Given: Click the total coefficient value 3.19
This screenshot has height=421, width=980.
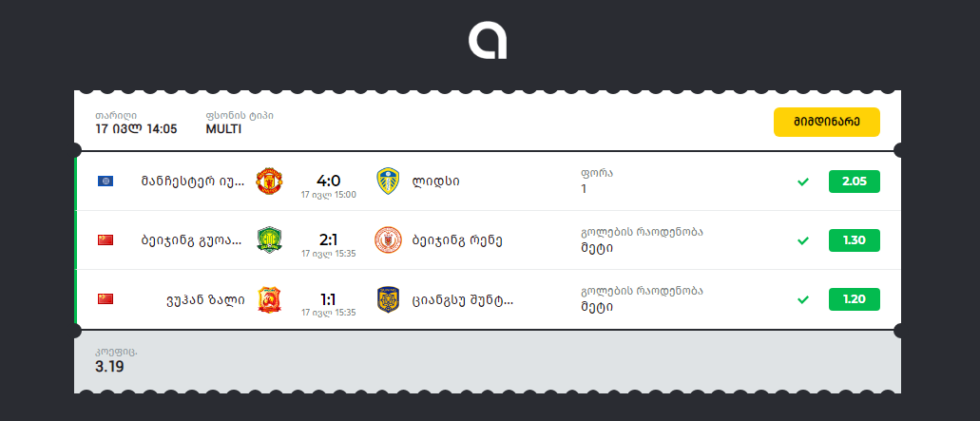Looking at the screenshot, I should click(109, 367).
